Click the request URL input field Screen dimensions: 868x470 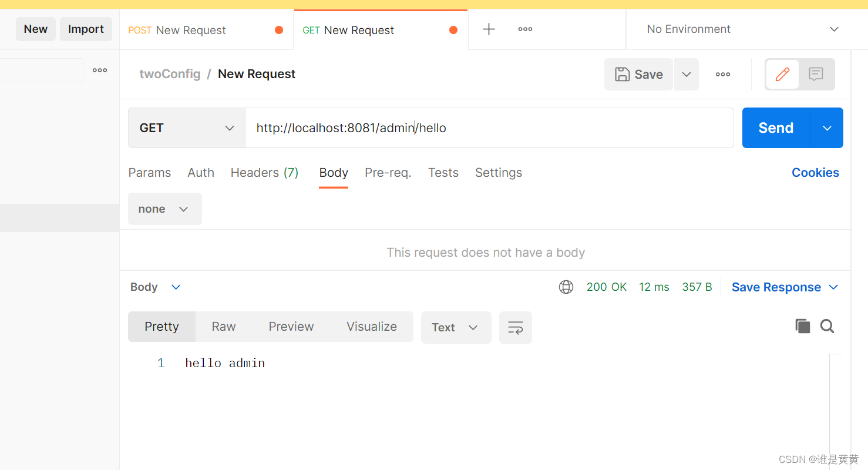coord(489,128)
